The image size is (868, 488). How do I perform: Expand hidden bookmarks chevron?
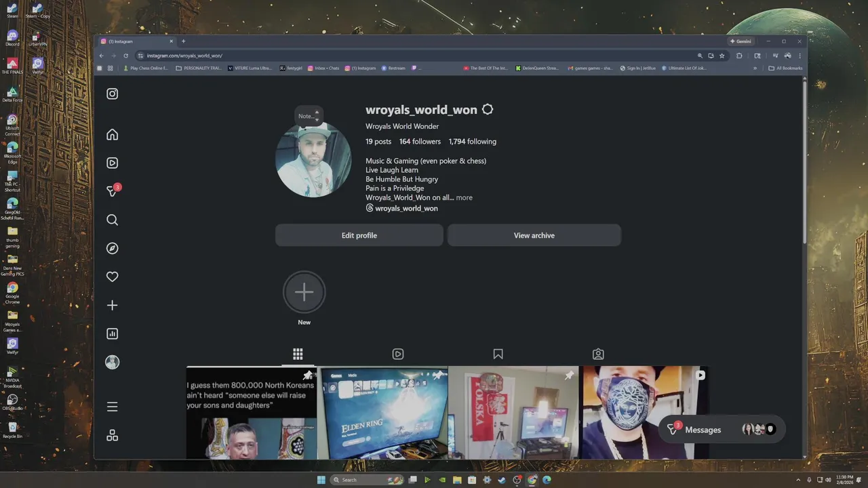[755, 68]
